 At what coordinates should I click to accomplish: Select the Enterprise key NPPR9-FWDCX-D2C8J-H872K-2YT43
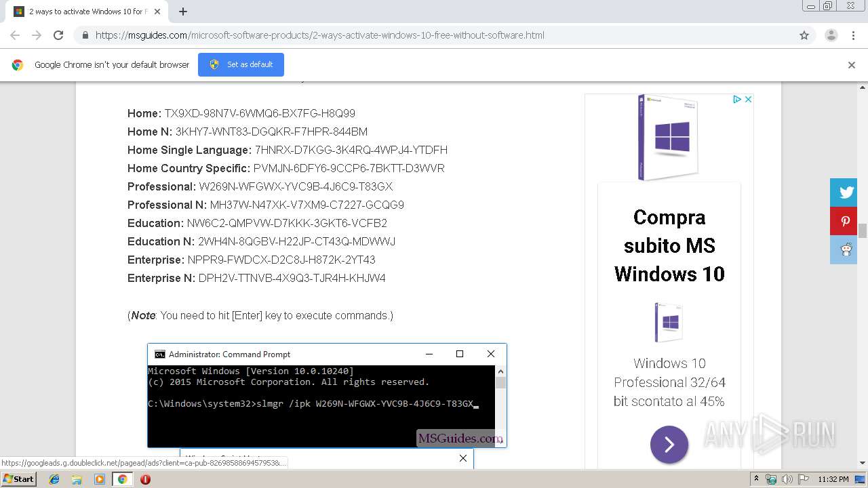coord(281,260)
